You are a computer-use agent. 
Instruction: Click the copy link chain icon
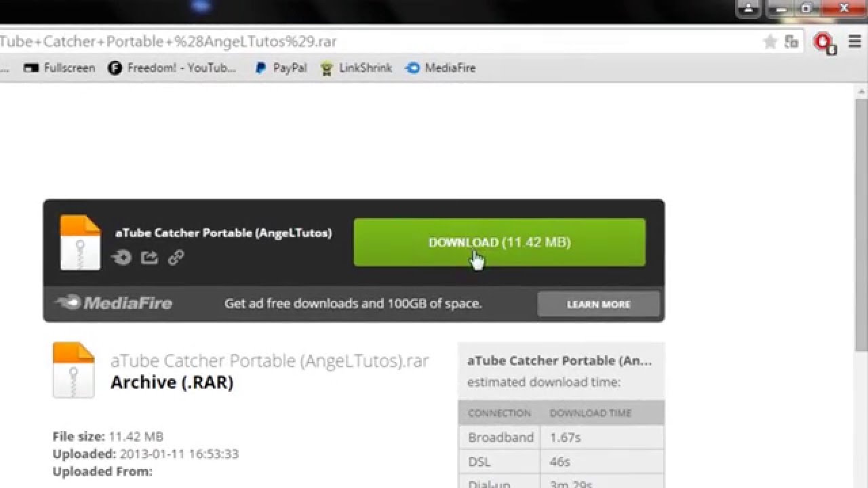coord(176,258)
